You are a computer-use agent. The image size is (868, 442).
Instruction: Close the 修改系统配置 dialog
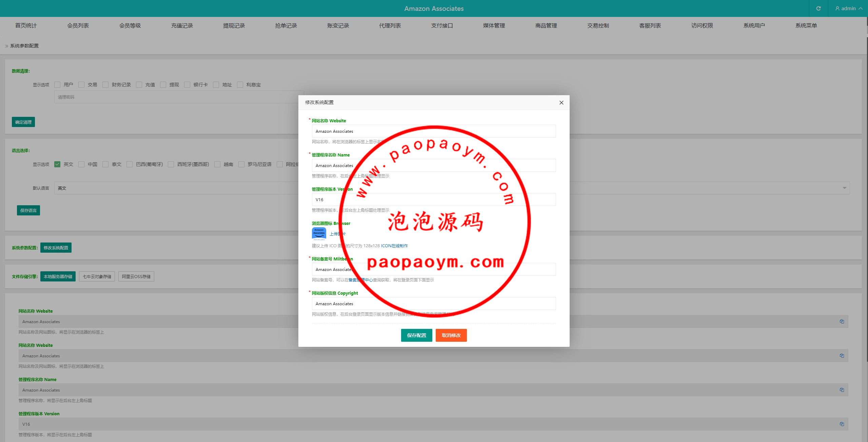(x=561, y=103)
